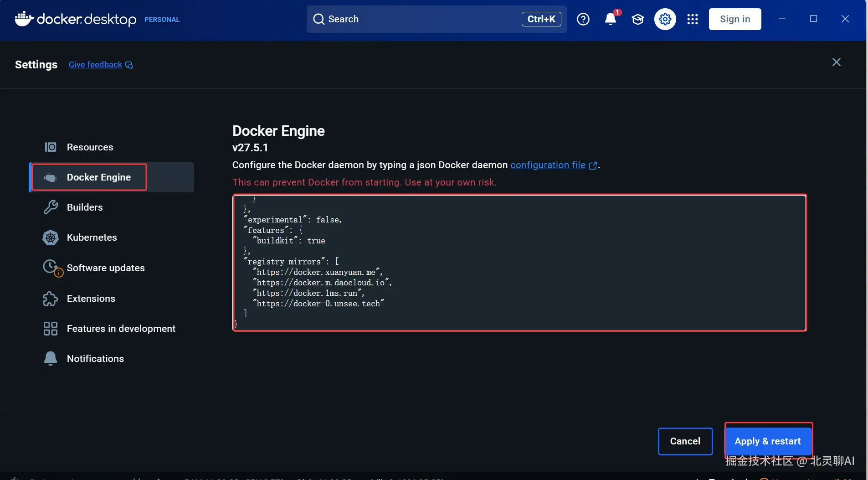
Task: Click the Cancel button
Action: (x=685, y=441)
